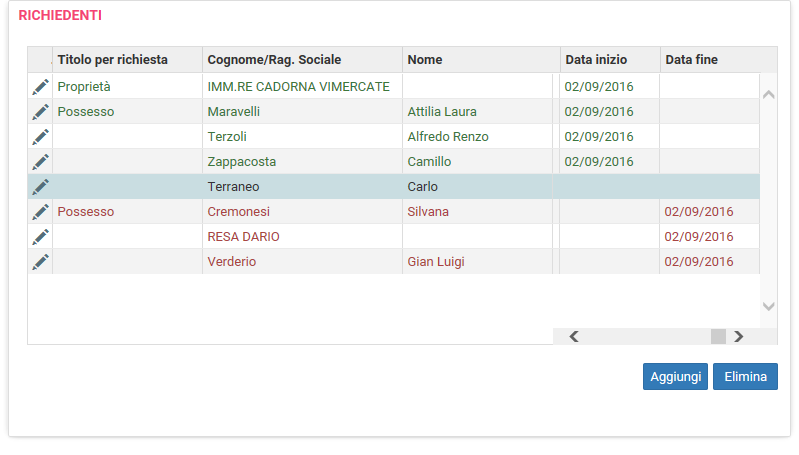Screen dimensions: 799x455
Task: Click horizontal scrollbar right arrow
Action: point(738,336)
